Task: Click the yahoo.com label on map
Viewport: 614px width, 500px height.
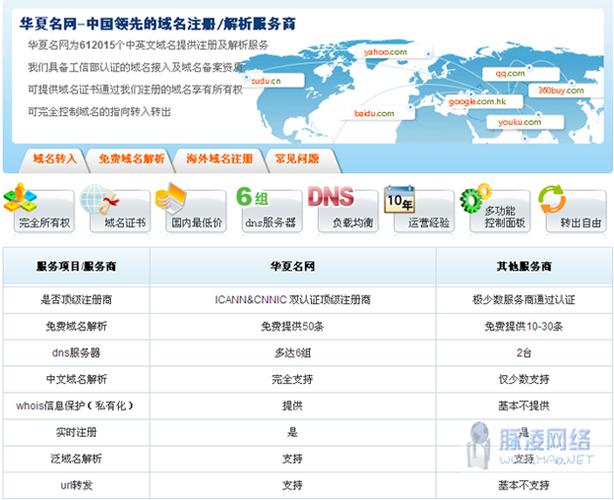Action: click(386, 52)
